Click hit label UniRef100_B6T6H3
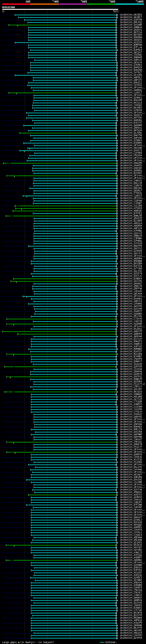 (x=131, y=35)
